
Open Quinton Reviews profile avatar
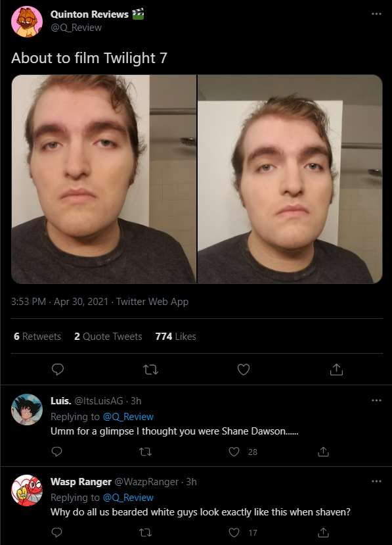tap(27, 21)
